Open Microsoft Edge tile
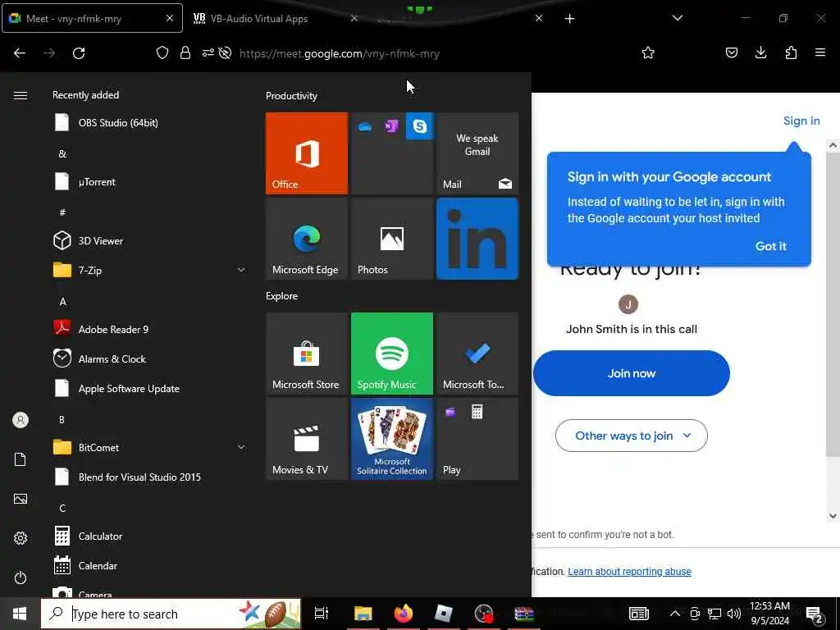840x630 pixels. (307, 239)
